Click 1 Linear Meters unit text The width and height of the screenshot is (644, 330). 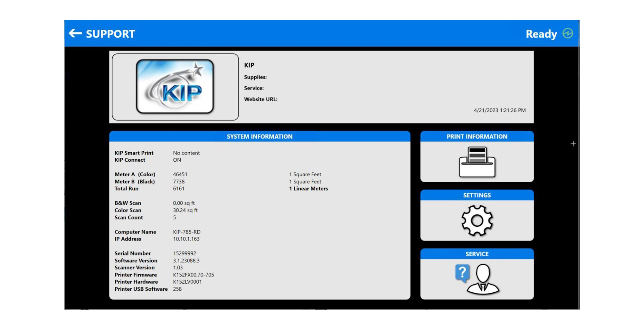tap(308, 189)
